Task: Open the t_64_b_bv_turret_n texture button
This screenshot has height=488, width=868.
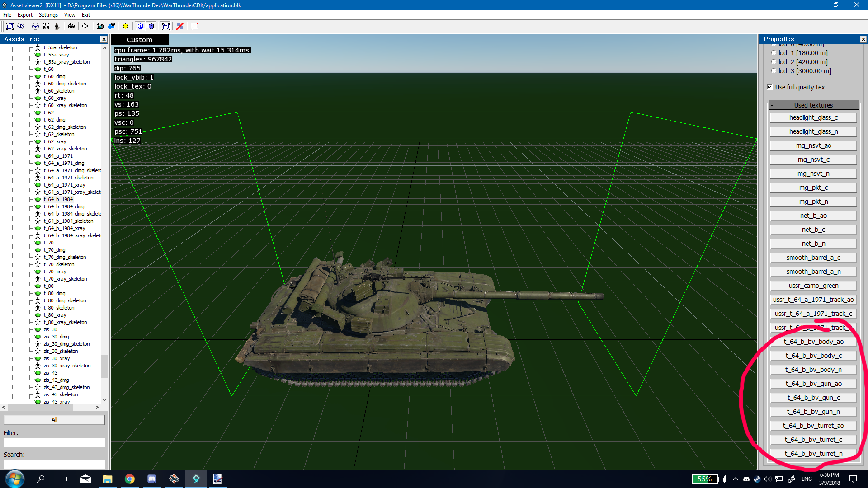Action: [813, 454]
